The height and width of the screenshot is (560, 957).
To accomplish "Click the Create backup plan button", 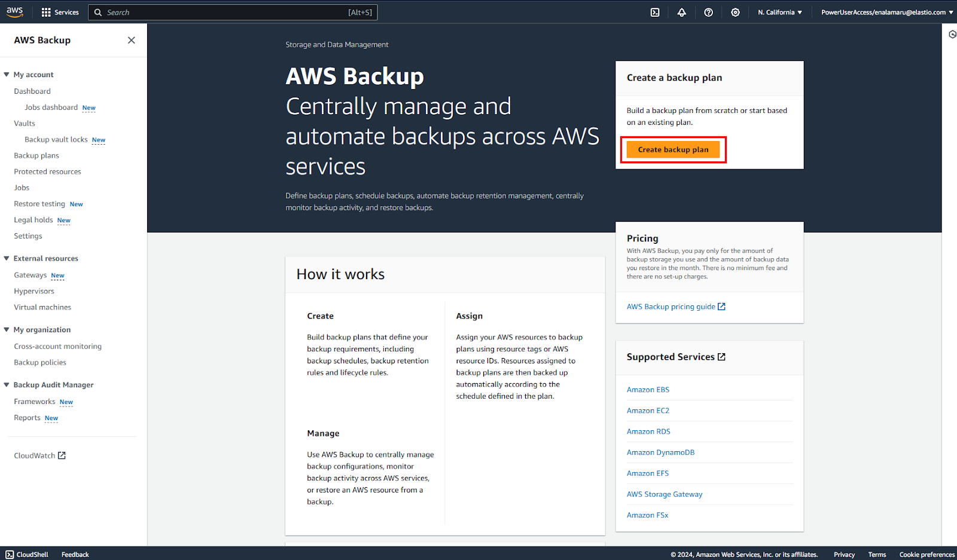I will [673, 149].
